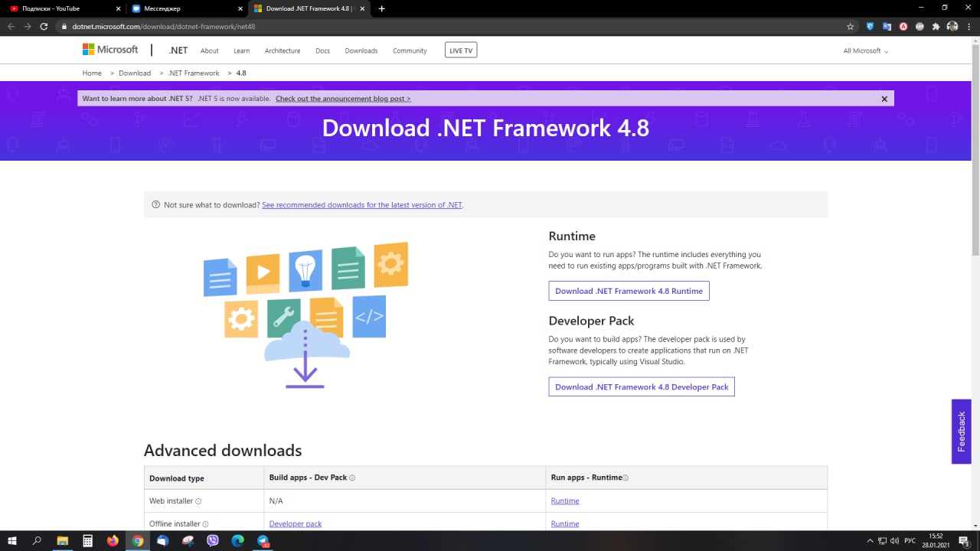The height and width of the screenshot is (551, 980).
Task: Click Runtime link in Web installer row
Action: pyautogui.click(x=565, y=501)
